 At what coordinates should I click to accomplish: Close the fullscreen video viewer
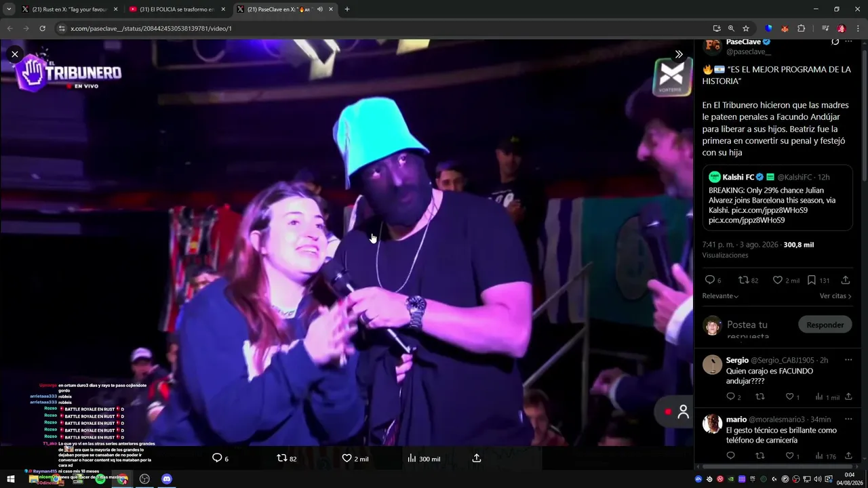(15, 54)
